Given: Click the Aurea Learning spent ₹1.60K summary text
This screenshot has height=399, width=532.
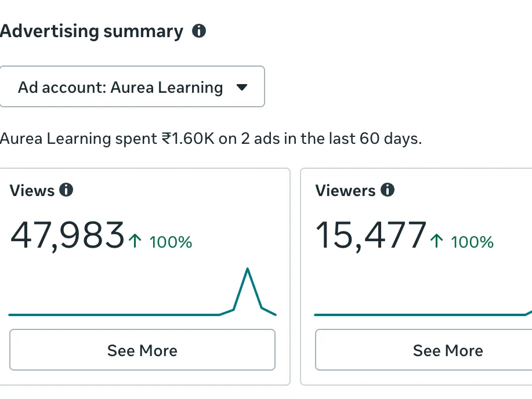Looking at the screenshot, I should pos(211,139).
